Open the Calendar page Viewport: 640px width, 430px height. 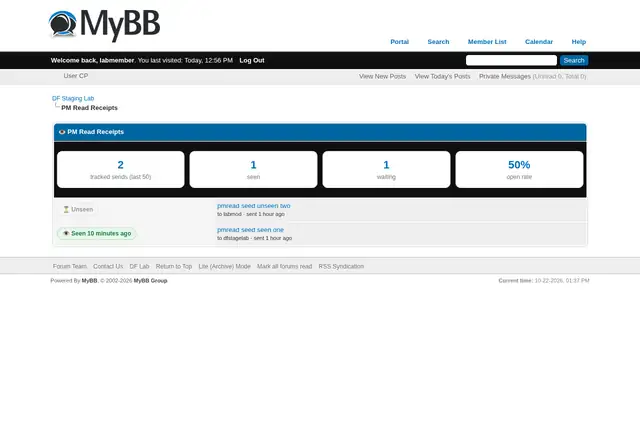539,42
